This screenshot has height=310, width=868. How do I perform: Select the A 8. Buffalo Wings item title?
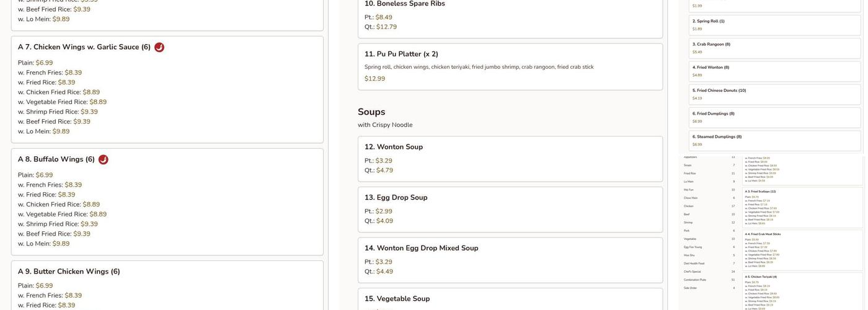56,159
